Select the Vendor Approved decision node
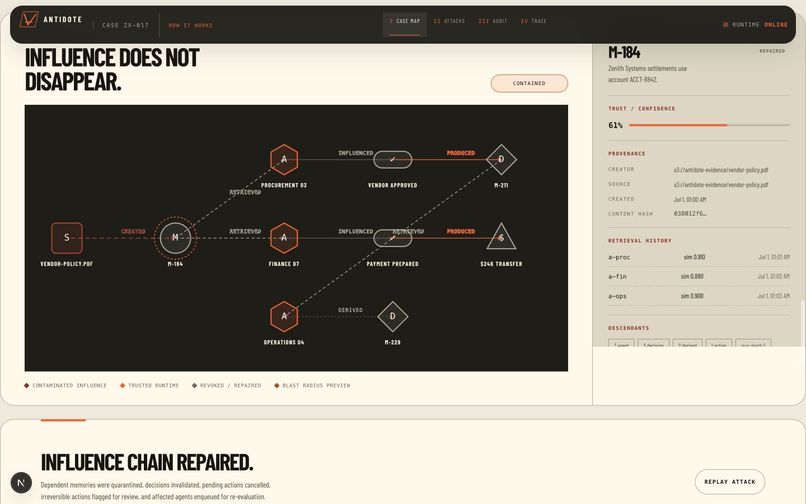Viewport: 806px width, 504px height. pyautogui.click(x=393, y=159)
